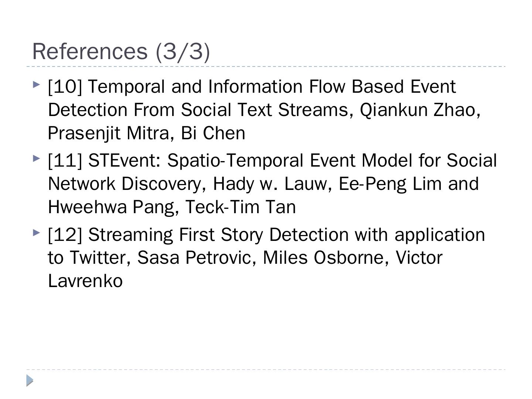Click the word "STEvent:" in reference 11
The width and height of the screenshot is (532, 399).
[125, 161]
